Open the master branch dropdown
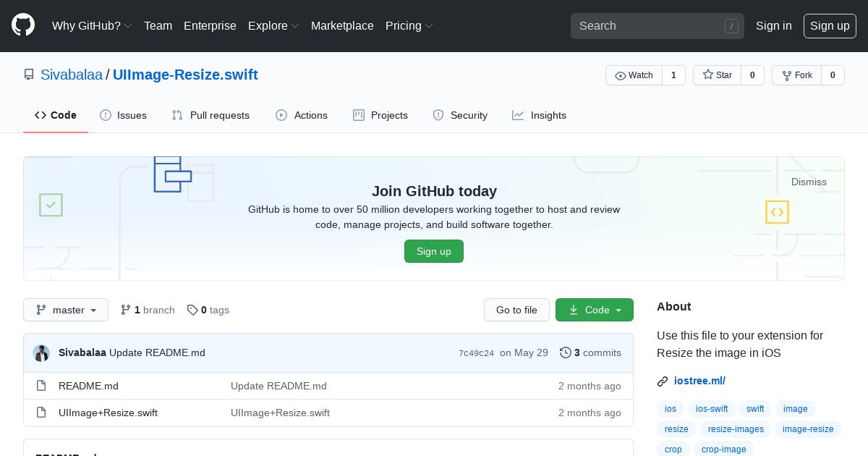The width and height of the screenshot is (868, 456). (x=66, y=310)
